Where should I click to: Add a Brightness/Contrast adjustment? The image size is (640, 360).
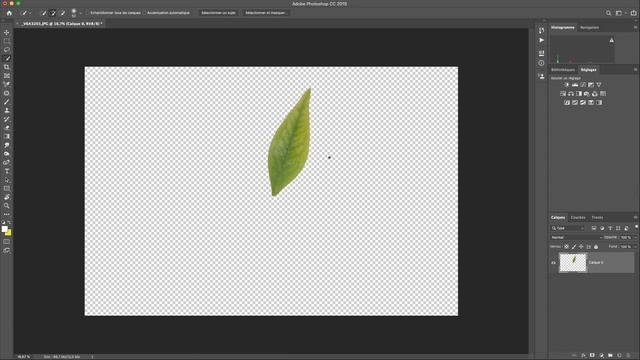coord(567,85)
